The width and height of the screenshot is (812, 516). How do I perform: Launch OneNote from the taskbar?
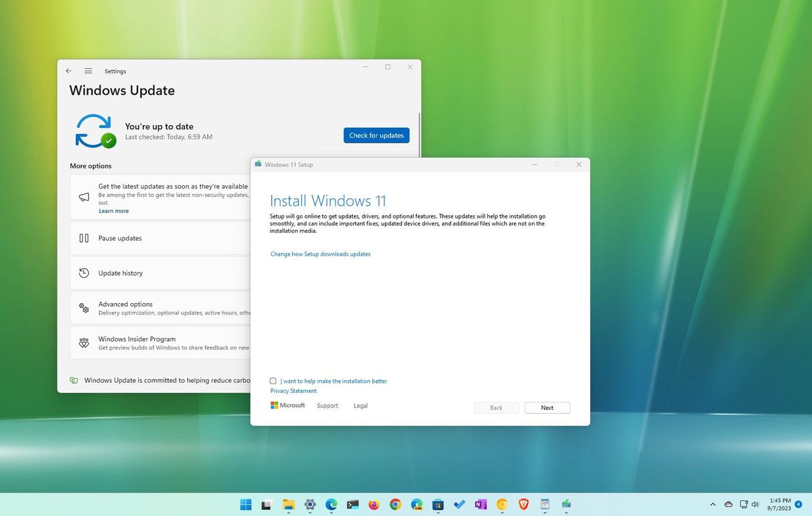(480, 504)
